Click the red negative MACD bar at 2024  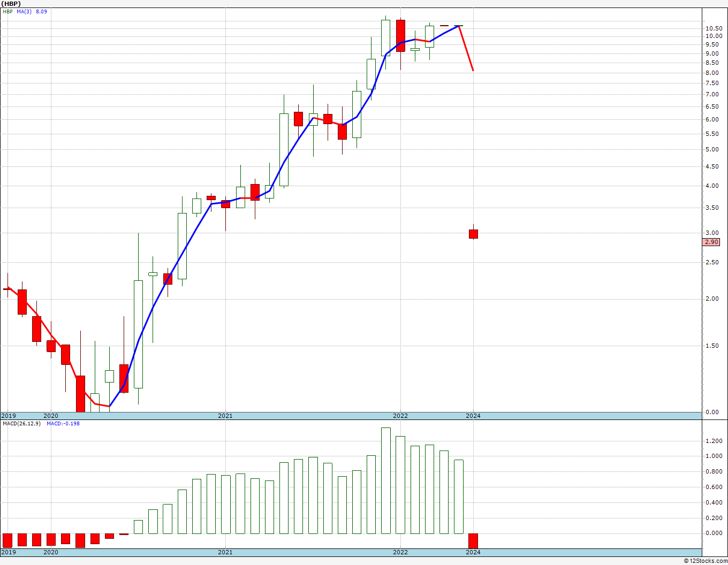(x=473, y=541)
